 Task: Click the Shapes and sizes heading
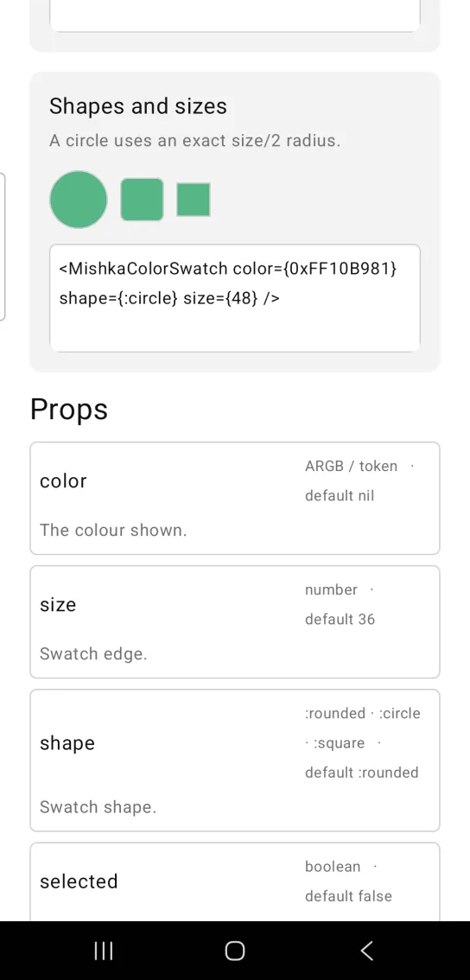click(x=138, y=106)
